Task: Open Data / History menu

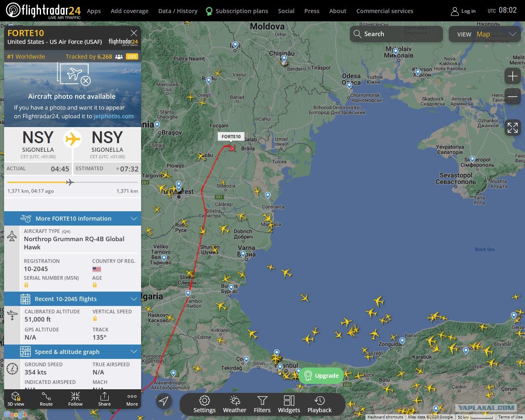Action: click(x=178, y=11)
